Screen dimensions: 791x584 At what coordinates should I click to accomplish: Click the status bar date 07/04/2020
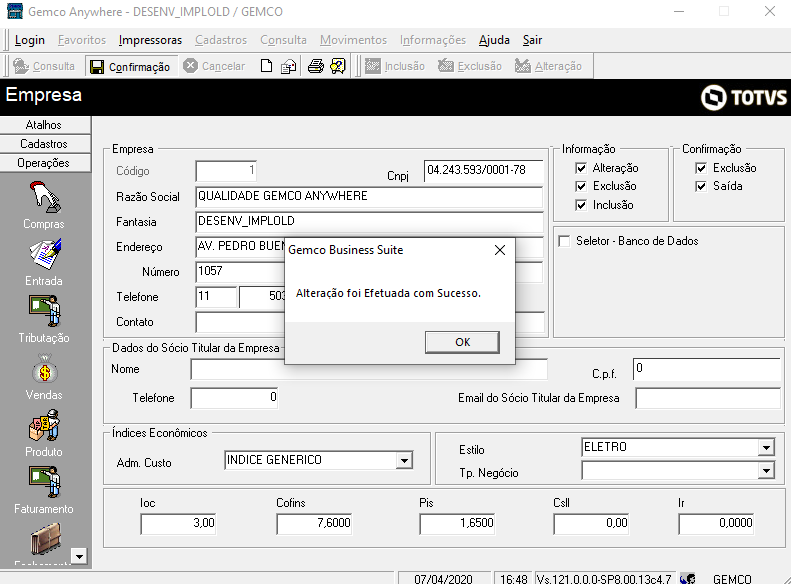(x=443, y=578)
